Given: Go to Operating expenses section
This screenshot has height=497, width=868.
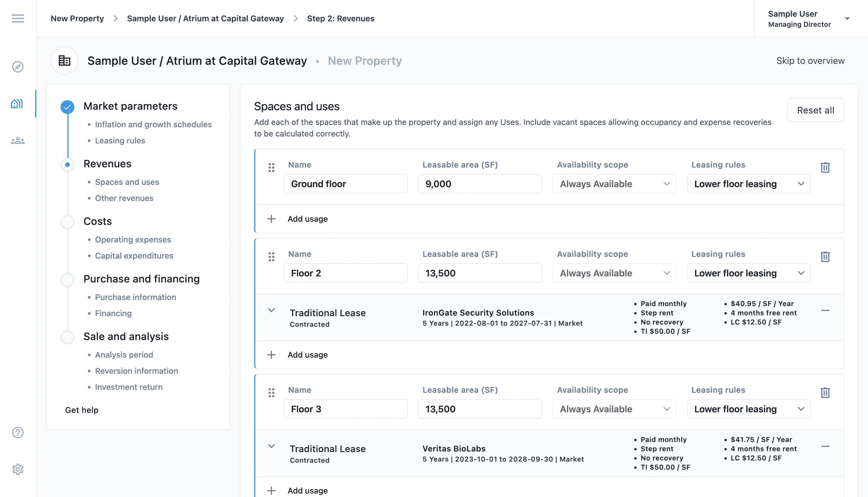Looking at the screenshot, I should click(133, 240).
